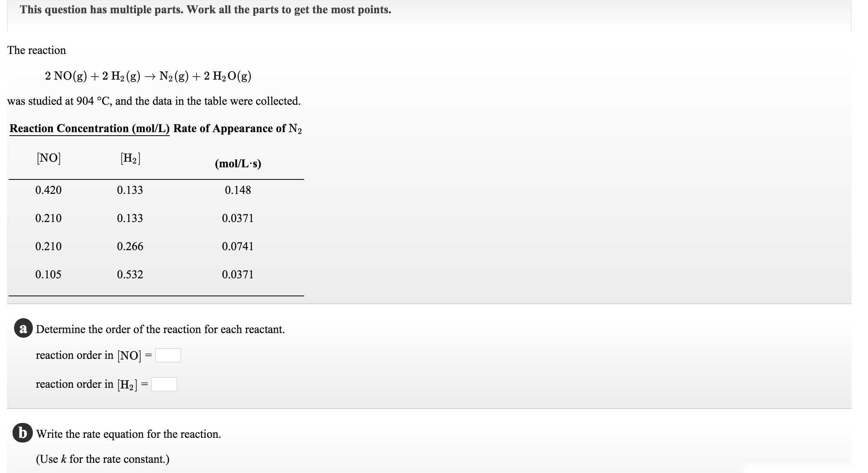Select the '(Use k for the rate constant.)' text

click(103, 459)
